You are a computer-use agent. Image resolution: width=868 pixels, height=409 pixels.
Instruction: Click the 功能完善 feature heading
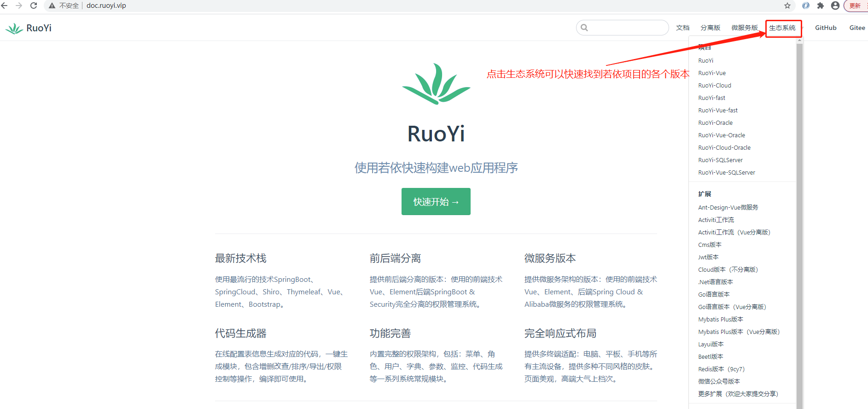[390, 333]
